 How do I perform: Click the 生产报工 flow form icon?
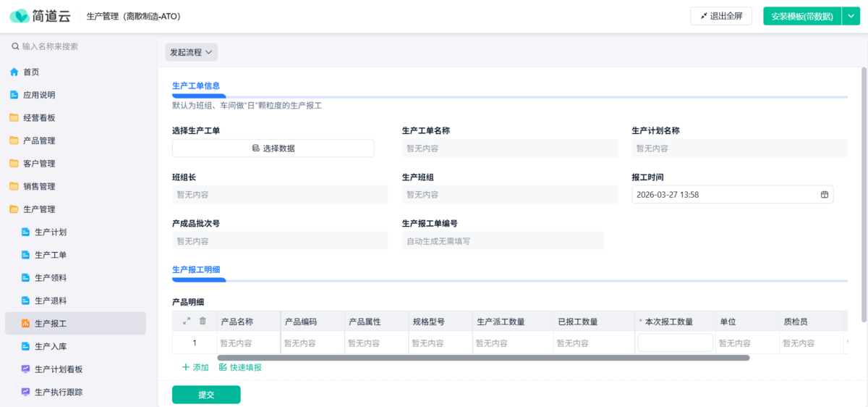(25, 324)
